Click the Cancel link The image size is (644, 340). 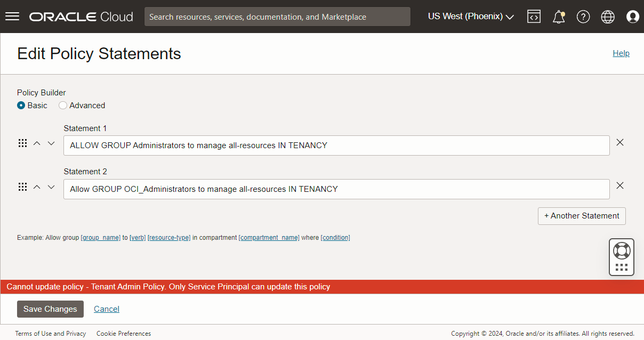click(x=107, y=309)
